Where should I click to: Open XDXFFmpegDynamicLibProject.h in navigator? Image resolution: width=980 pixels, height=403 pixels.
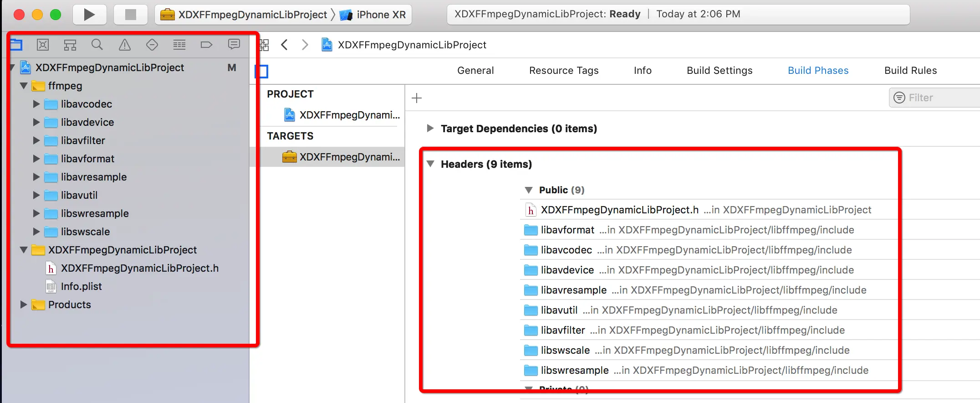(140, 268)
